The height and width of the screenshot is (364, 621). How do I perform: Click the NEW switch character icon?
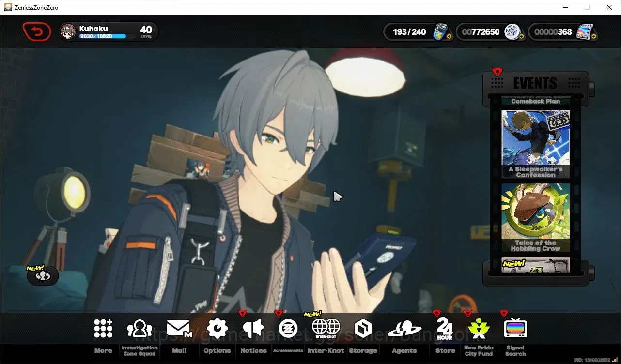[43, 275]
